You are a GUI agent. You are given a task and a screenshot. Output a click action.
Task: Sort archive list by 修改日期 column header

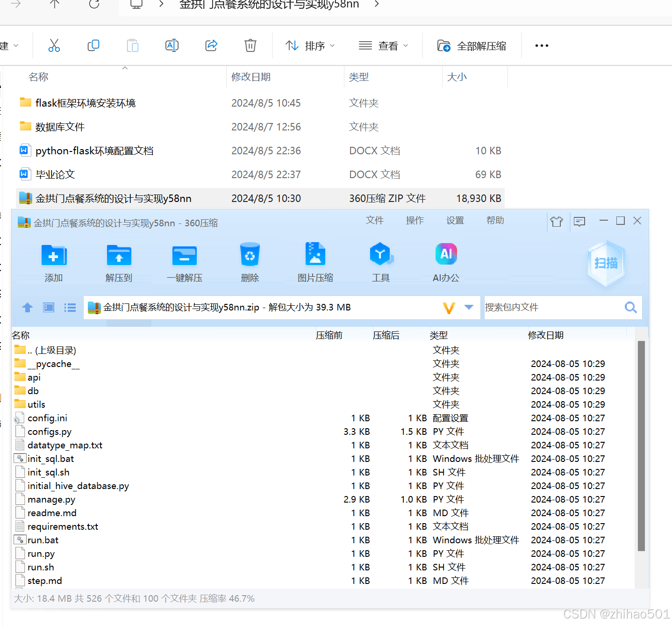click(546, 335)
